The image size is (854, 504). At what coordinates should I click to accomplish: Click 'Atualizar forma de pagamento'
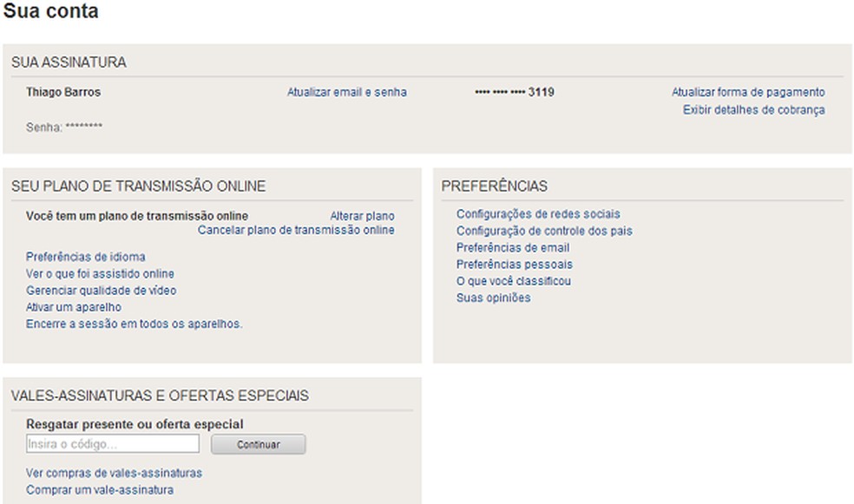tap(749, 91)
